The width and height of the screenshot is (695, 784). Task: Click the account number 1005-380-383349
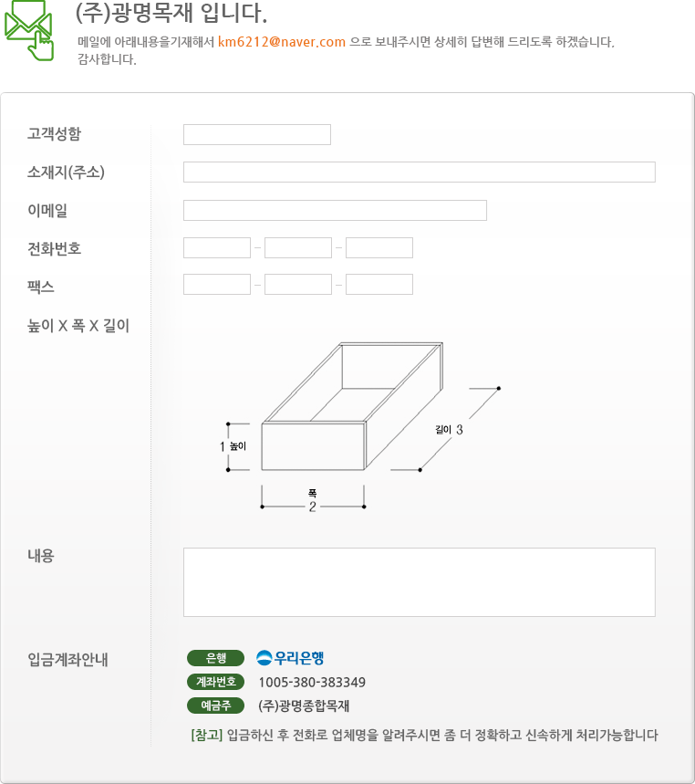(x=312, y=683)
